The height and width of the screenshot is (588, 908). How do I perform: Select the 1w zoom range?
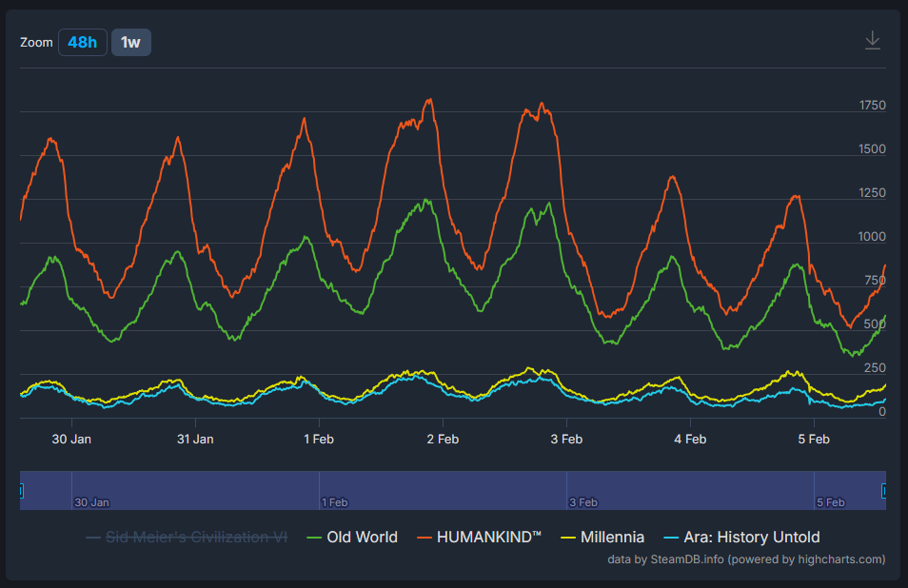131,43
